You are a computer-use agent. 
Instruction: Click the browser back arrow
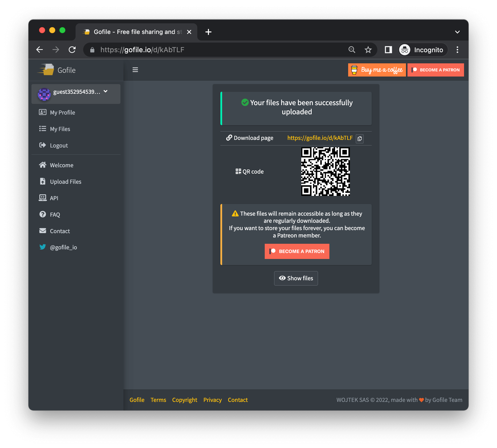[x=40, y=50]
